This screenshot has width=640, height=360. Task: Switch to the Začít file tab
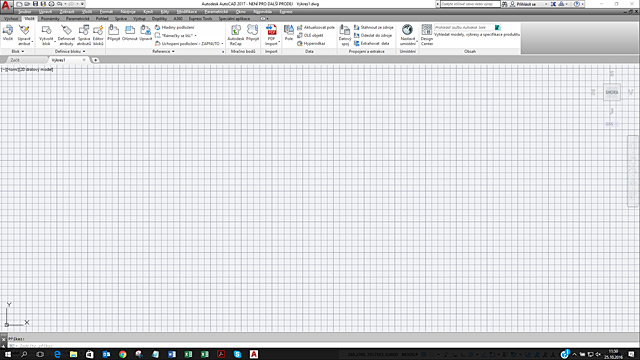point(15,60)
